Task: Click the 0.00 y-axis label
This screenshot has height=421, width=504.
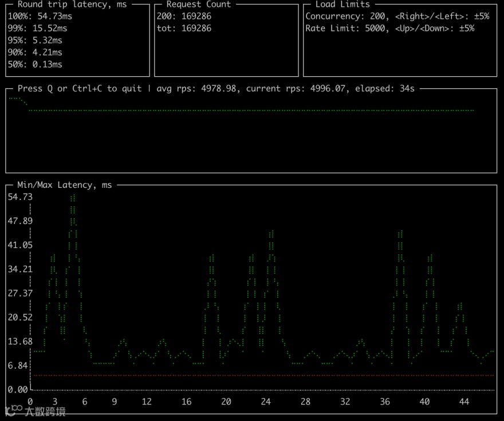Action: (18, 389)
